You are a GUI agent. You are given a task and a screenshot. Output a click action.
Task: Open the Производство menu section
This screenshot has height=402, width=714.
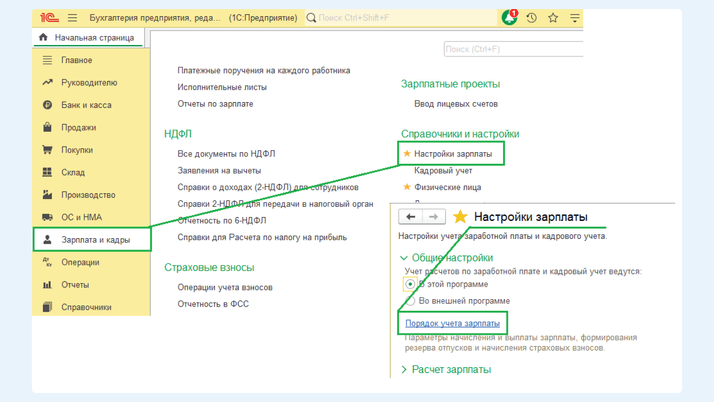(x=88, y=195)
